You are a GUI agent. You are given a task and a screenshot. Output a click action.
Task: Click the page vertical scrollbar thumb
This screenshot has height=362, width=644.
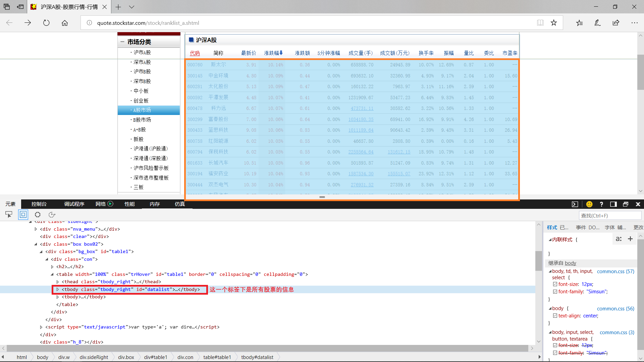pyautogui.click(x=641, y=72)
